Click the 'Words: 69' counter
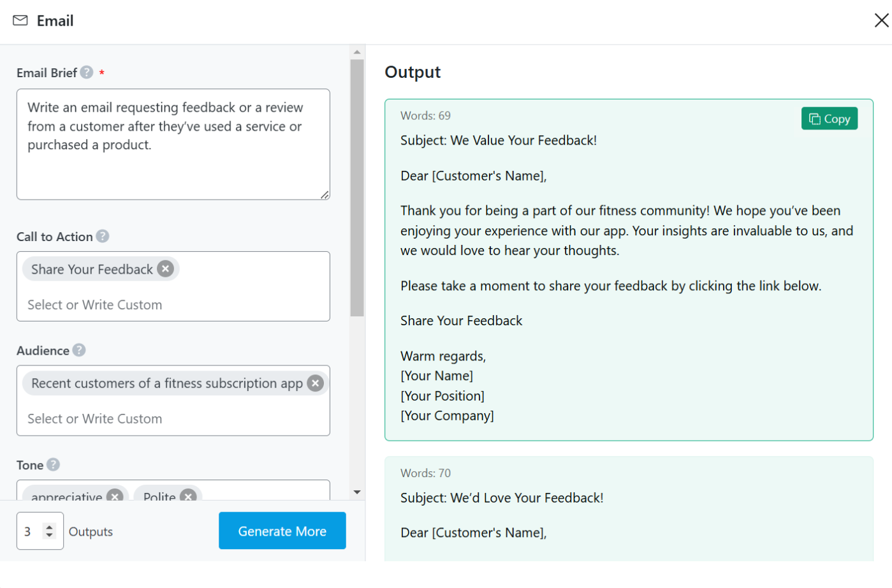The height and width of the screenshot is (588, 892). click(425, 115)
